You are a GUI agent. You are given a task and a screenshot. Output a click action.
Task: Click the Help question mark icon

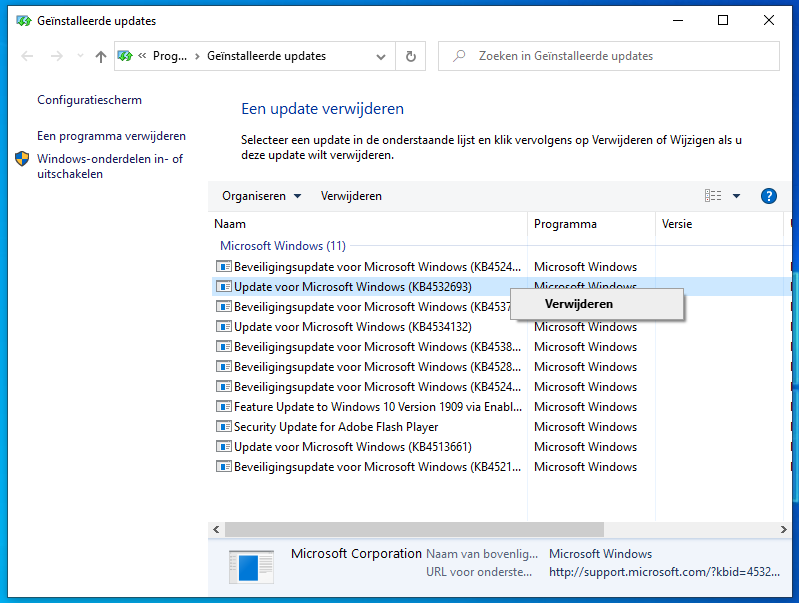(769, 196)
